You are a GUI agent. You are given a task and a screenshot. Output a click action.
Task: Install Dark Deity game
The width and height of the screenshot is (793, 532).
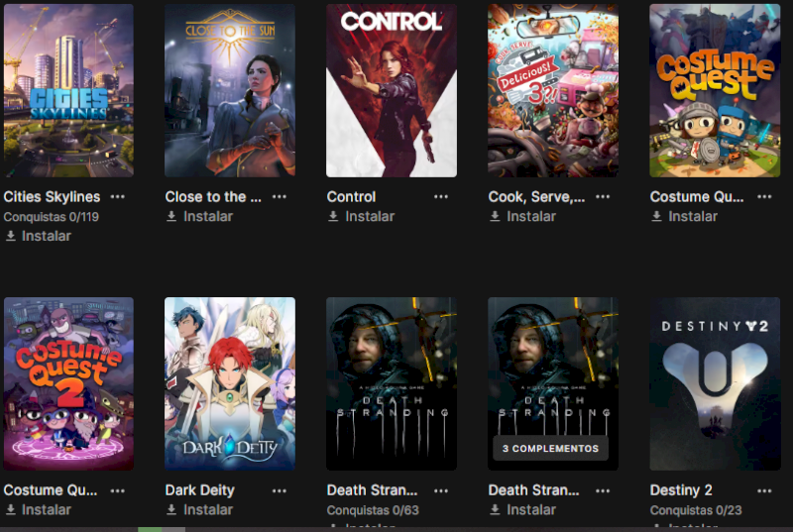200,510
